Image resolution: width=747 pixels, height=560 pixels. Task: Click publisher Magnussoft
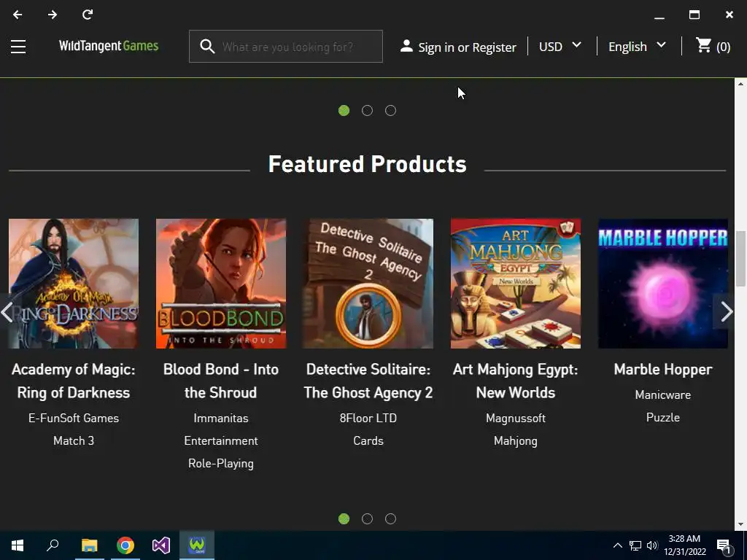tap(516, 418)
